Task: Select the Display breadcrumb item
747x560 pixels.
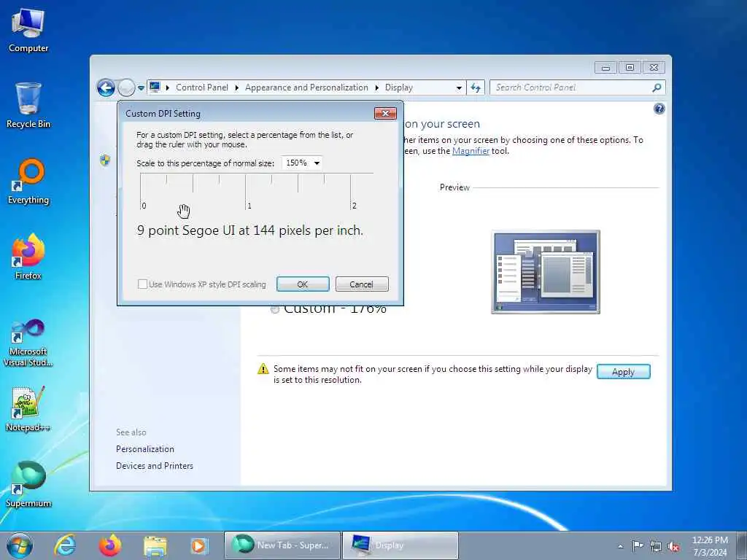Action: [399, 87]
